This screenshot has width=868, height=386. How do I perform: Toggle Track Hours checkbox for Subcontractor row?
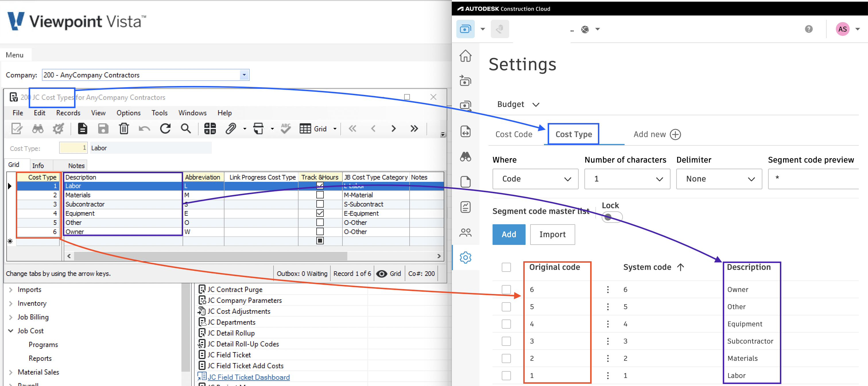coord(320,204)
